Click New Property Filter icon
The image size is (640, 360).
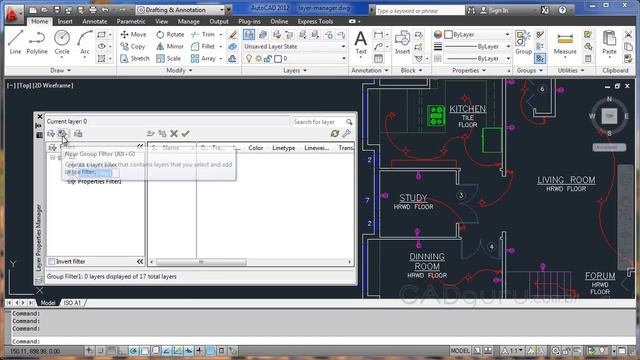[x=51, y=133]
